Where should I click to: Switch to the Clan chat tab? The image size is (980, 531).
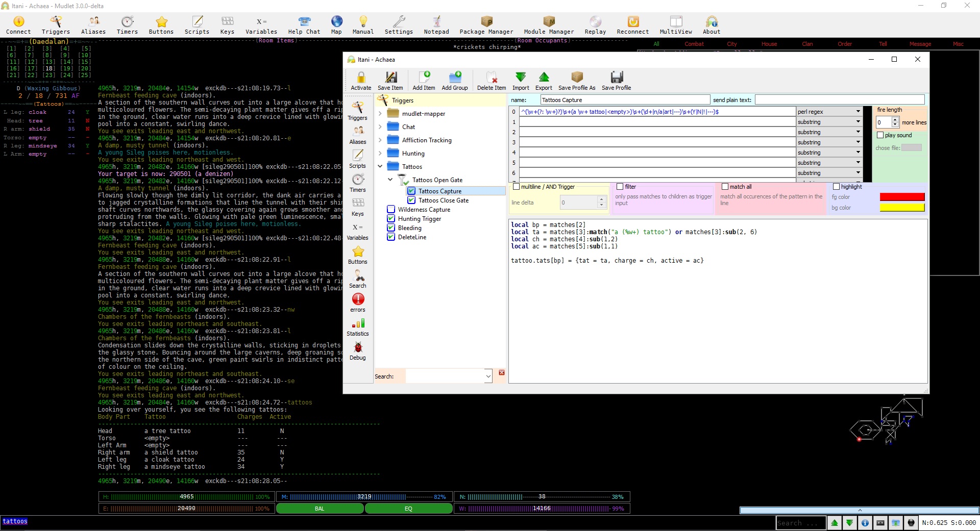807,44
